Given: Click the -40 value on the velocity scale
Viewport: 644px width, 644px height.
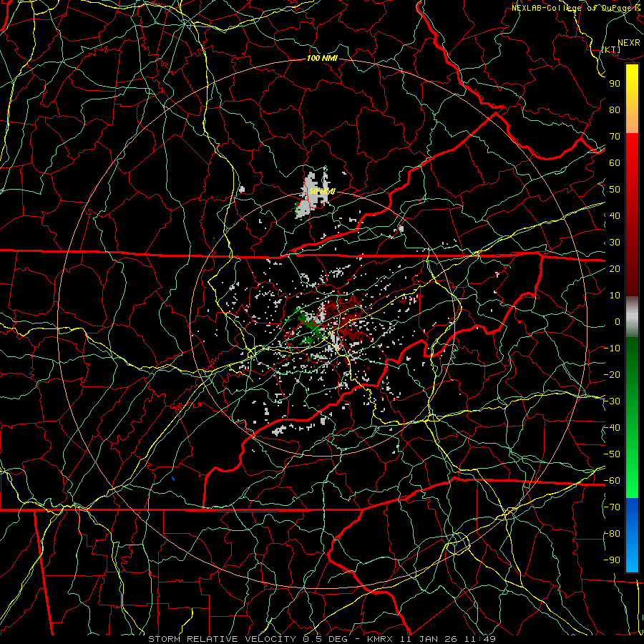Looking at the screenshot, I should click(612, 428).
